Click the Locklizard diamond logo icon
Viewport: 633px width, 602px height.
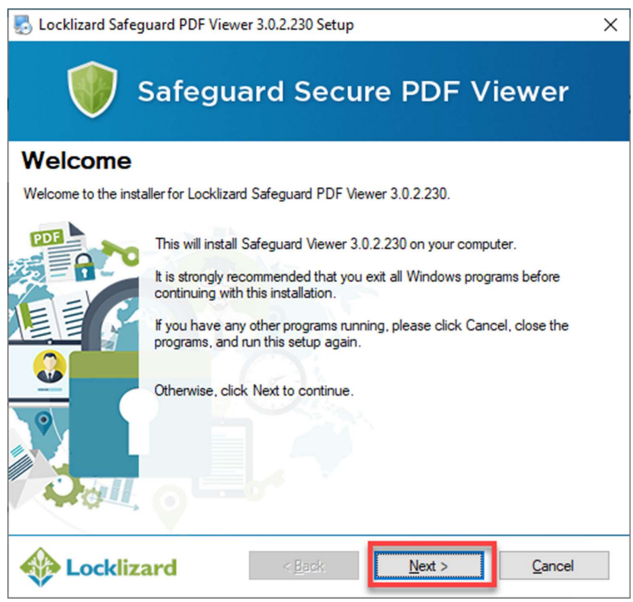click(40, 567)
